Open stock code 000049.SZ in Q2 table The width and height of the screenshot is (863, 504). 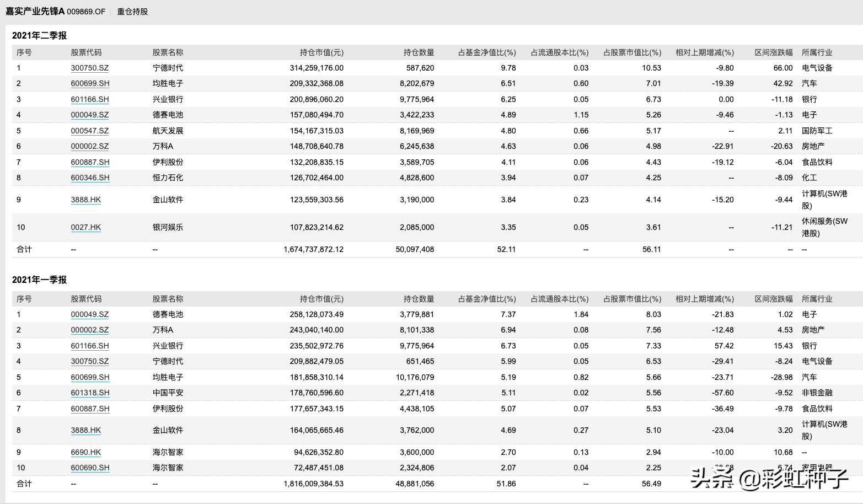click(90, 115)
